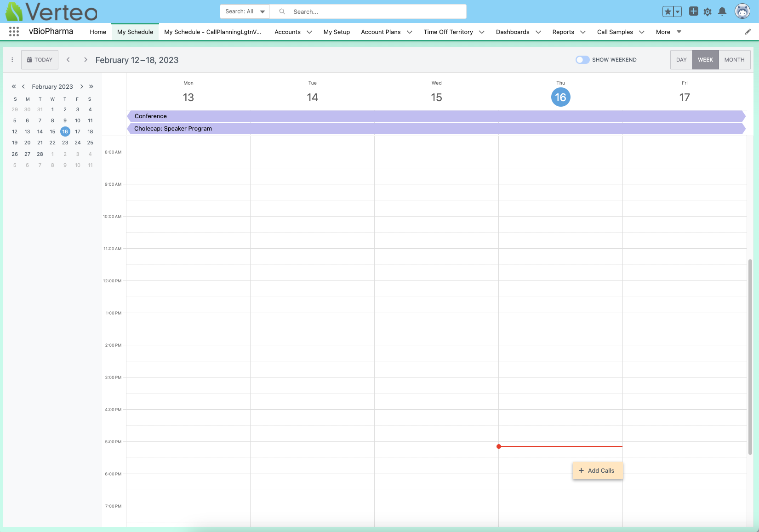Switch calendar to Day view
The image size is (759, 532).
click(681, 60)
